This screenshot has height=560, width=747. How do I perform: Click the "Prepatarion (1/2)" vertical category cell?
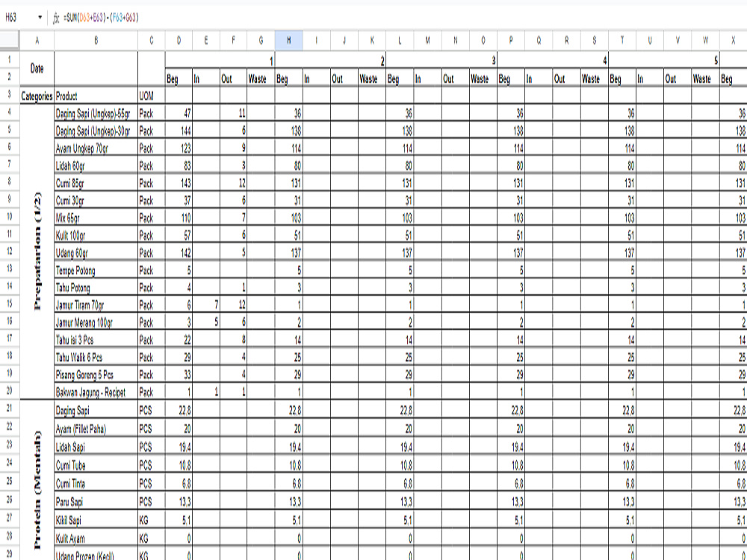pos(37,252)
